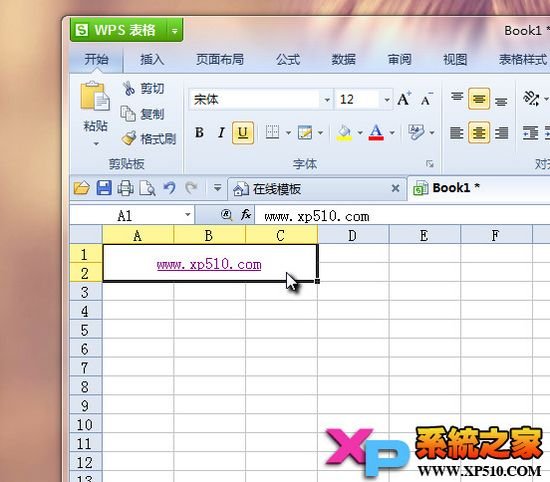Switch to the 表格样式 tab
This screenshot has height=482, width=550.
click(523, 59)
